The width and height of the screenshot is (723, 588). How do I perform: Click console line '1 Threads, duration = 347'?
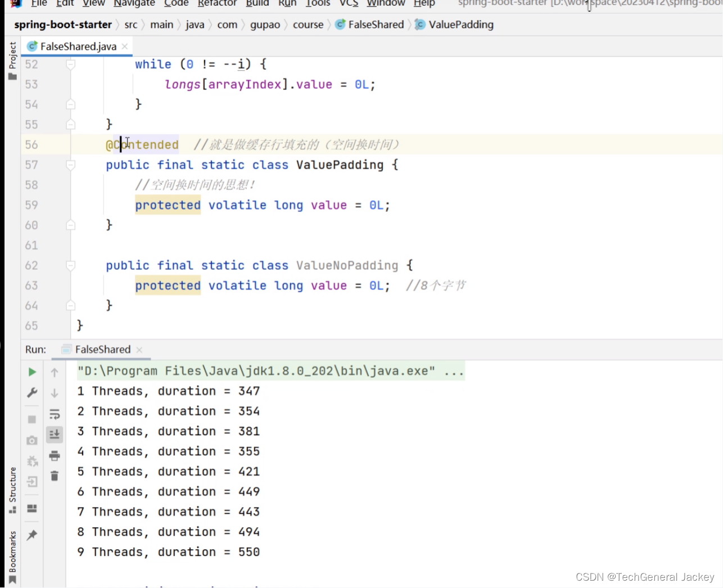pyautogui.click(x=169, y=391)
